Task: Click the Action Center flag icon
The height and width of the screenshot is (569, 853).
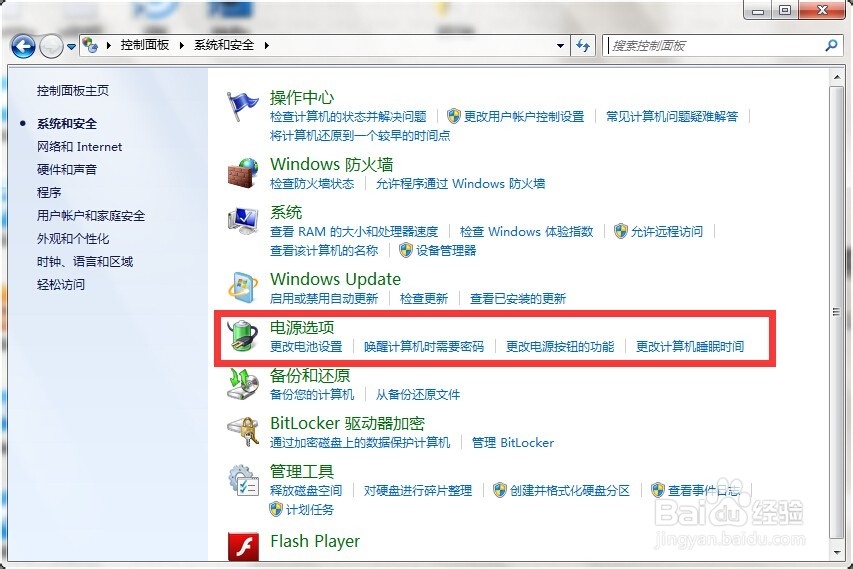Action: pos(242,106)
